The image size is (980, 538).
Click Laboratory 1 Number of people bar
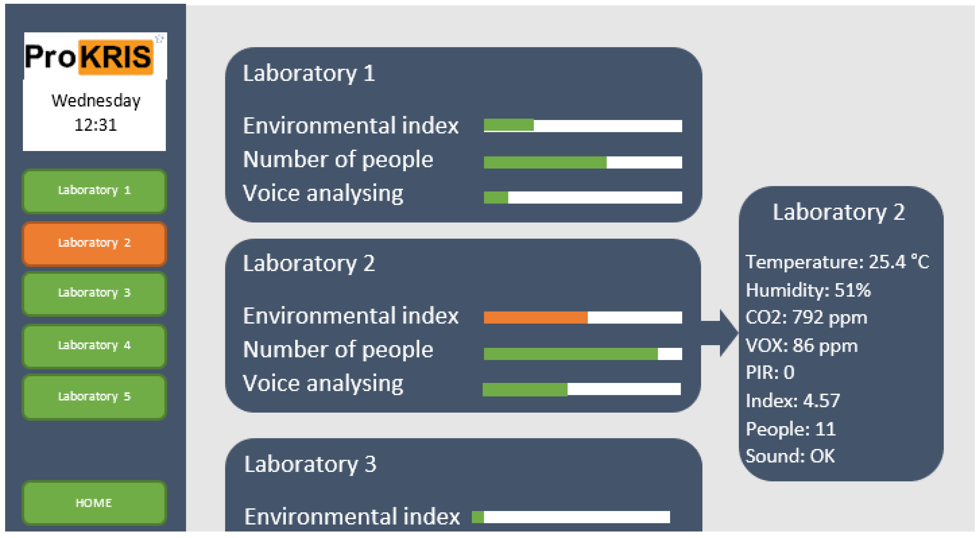582,162
